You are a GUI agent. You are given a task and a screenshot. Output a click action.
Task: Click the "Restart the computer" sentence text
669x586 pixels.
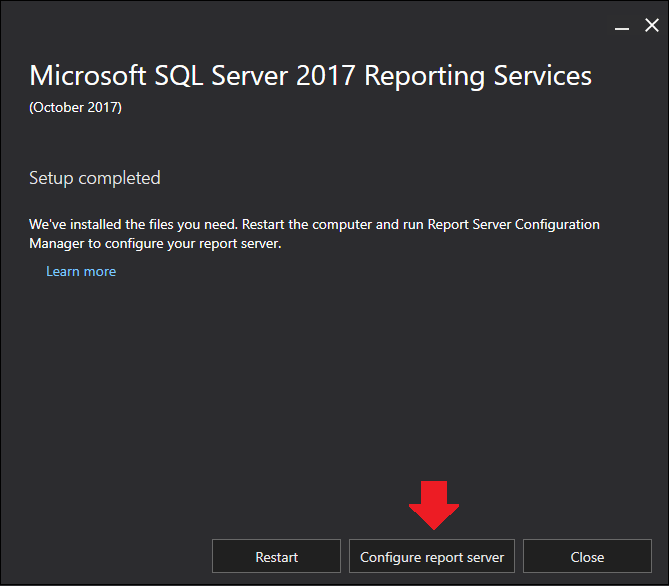[x=307, y=224]
